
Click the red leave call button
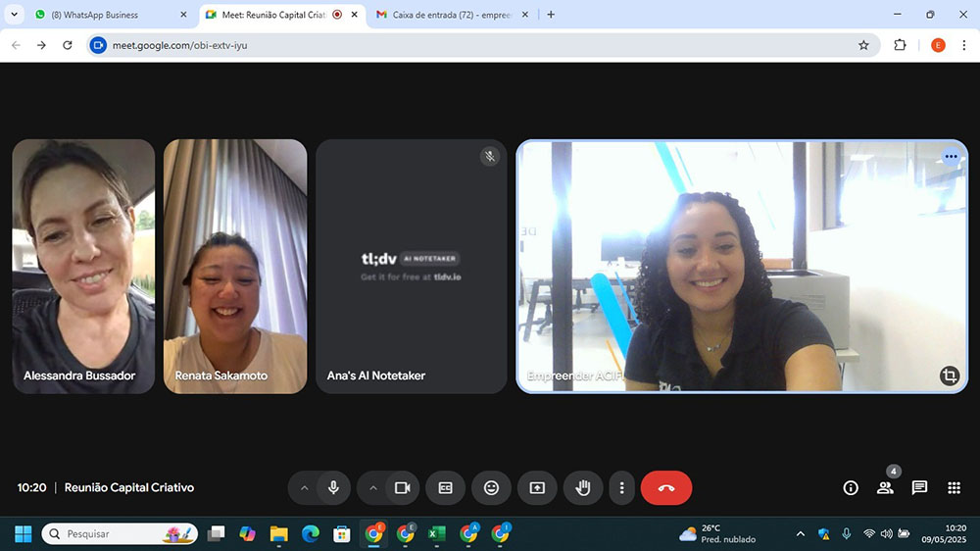665,487
